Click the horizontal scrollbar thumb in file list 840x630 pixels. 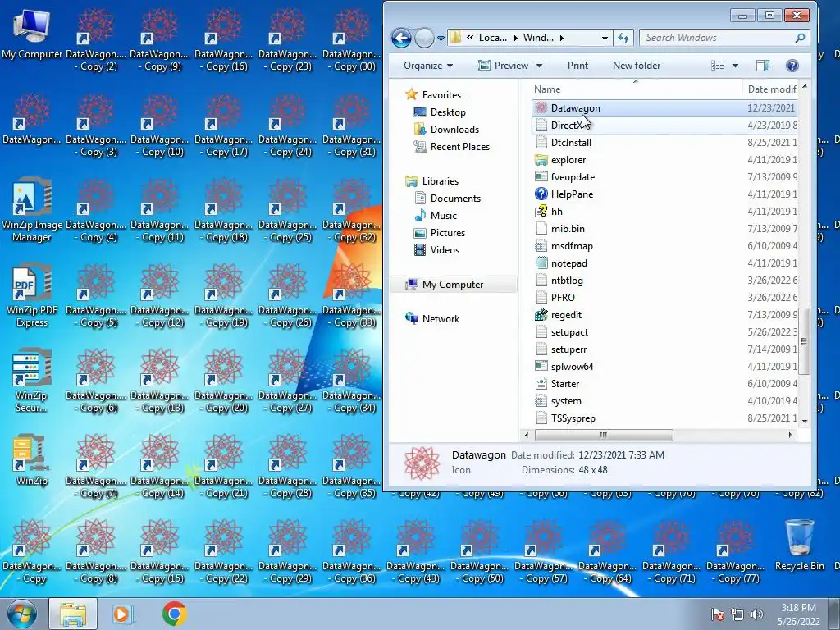(603, 435)
